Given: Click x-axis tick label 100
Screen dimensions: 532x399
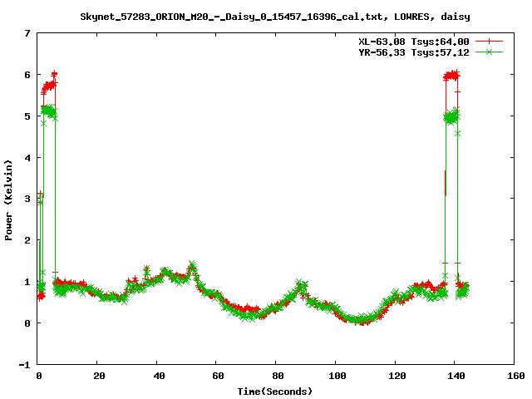Looking at the screenshot, I should [x=337, y=376].
